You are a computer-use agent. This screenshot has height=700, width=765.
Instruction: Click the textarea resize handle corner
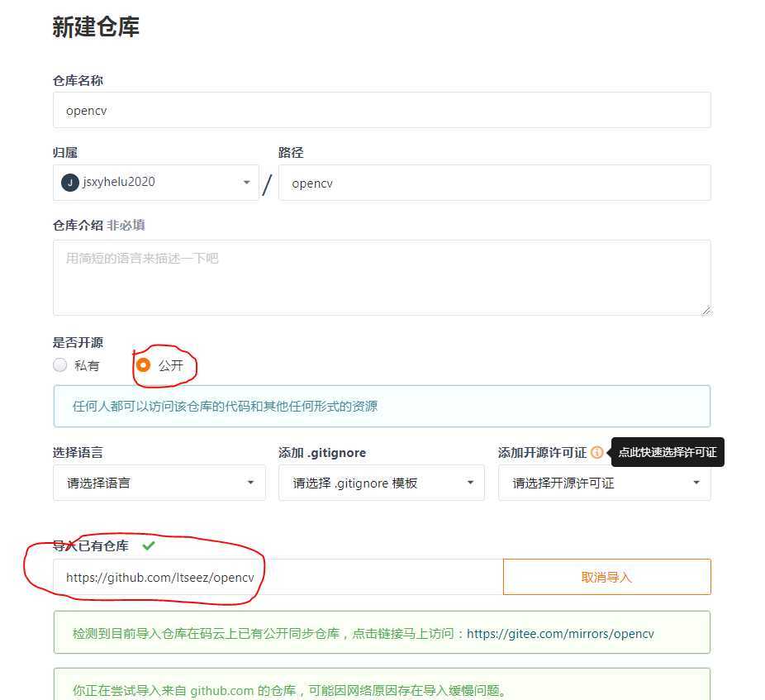coord(706,311)
